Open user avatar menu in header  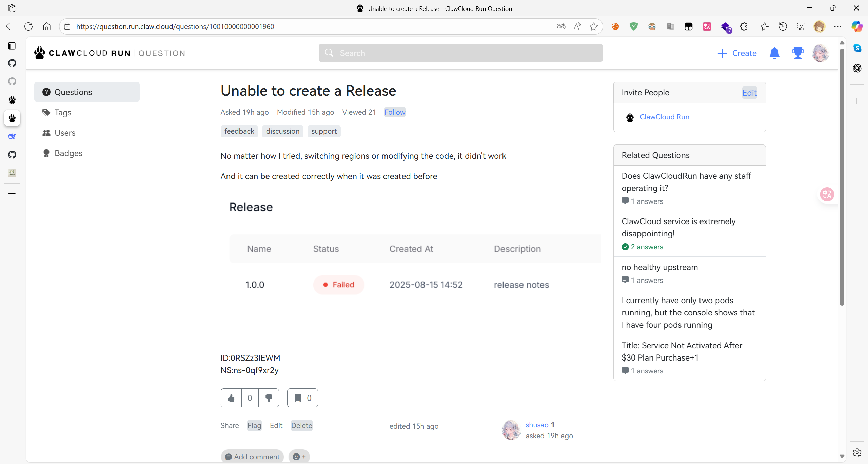(x=821, y=53)
